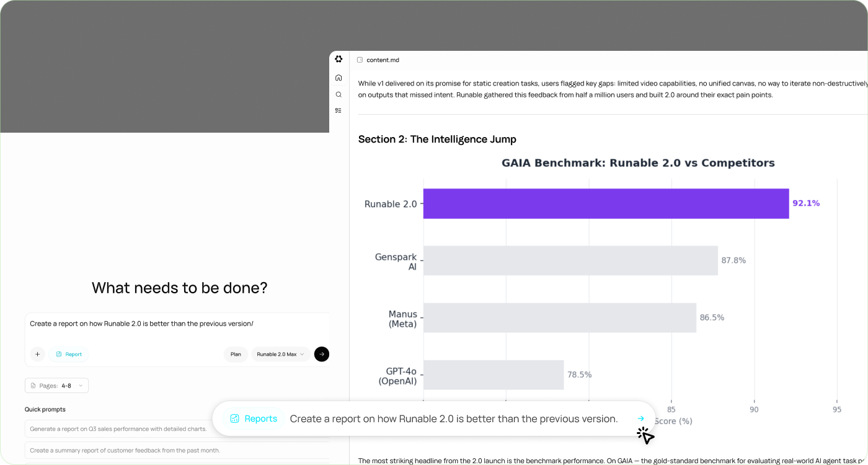This screenshot has width=868, height=465.
Task: Open search from the sidebar magnifier icon
Action: tap(339, 94)
